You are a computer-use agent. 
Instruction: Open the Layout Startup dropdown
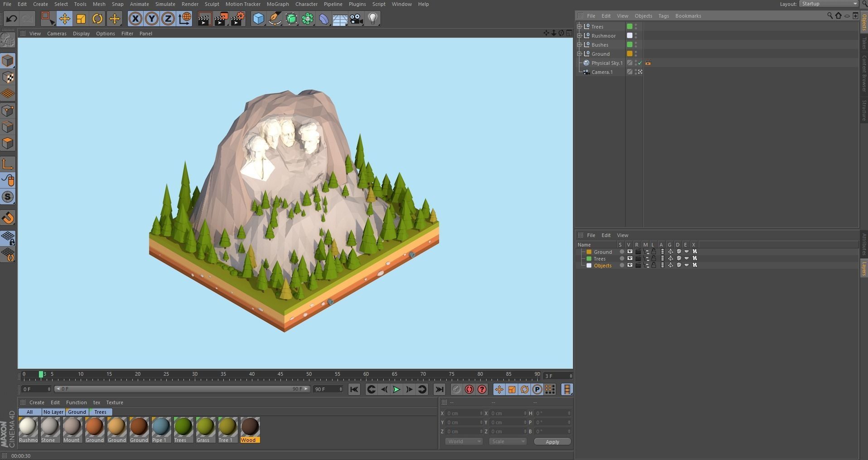point(829,4)
